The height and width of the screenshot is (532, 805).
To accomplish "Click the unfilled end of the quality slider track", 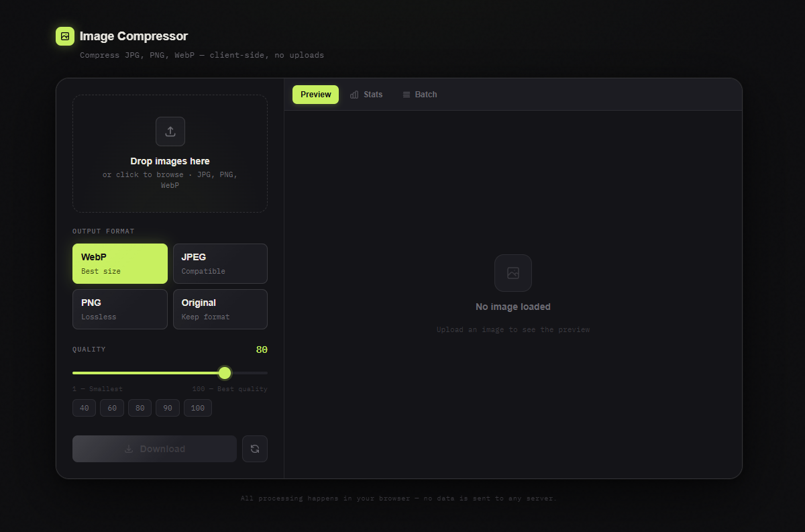I will tap(250, 372).
